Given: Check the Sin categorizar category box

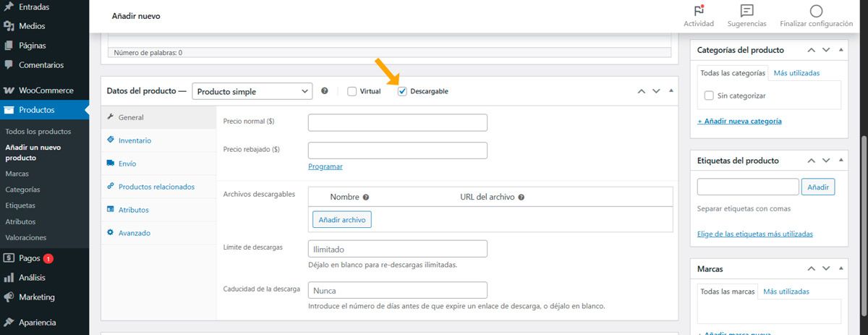Looking at the screenshot, I should click(x=709, y=96).
